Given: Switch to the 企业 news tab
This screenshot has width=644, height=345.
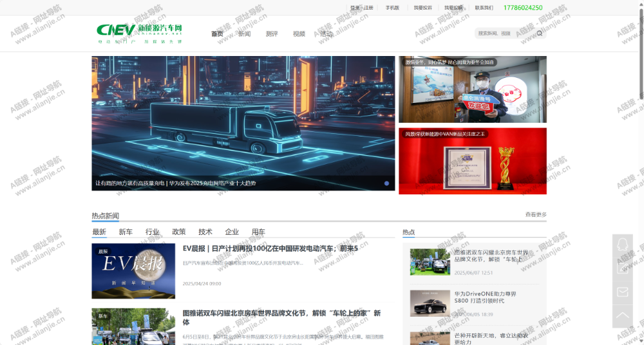Looking at the screenshot, I should (232, 232).
